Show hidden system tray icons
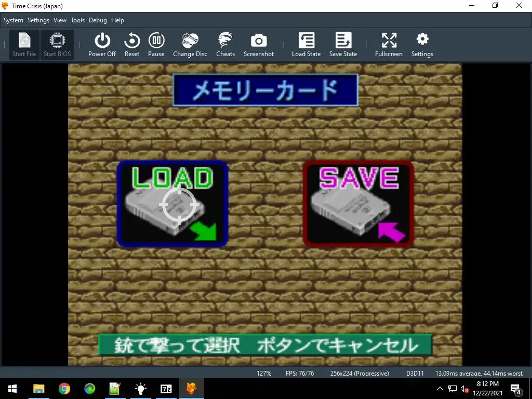This screenshot has height=399, width=532. pos(440,389)
